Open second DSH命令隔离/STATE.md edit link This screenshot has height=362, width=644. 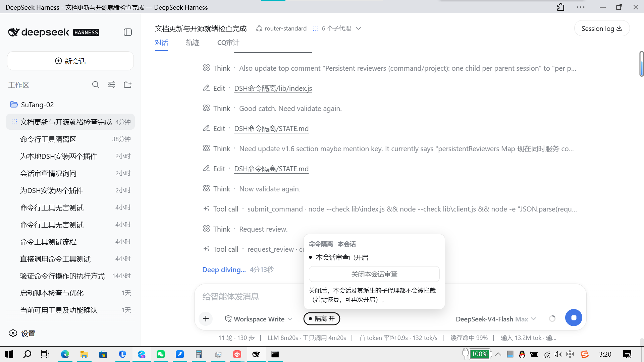271,169
